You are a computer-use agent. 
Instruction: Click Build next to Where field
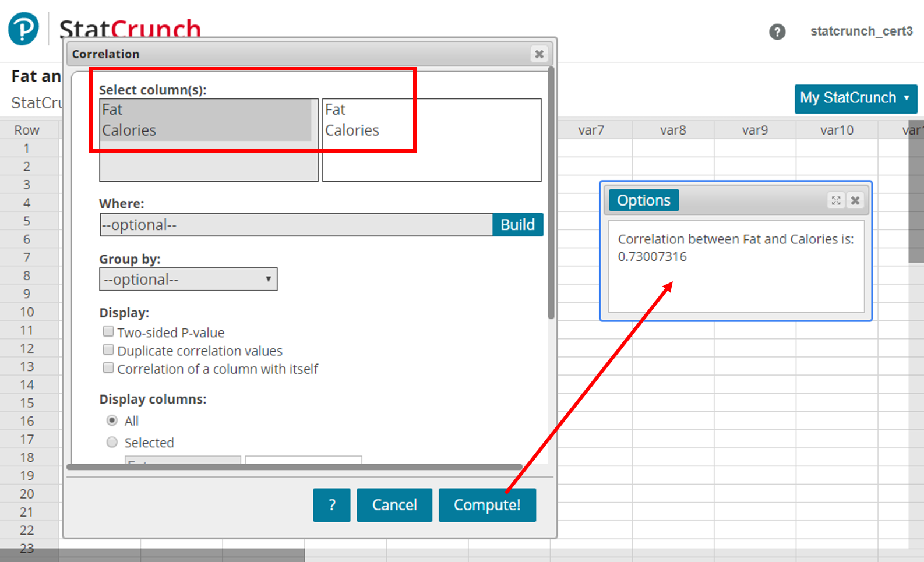(x=517, y=225)
